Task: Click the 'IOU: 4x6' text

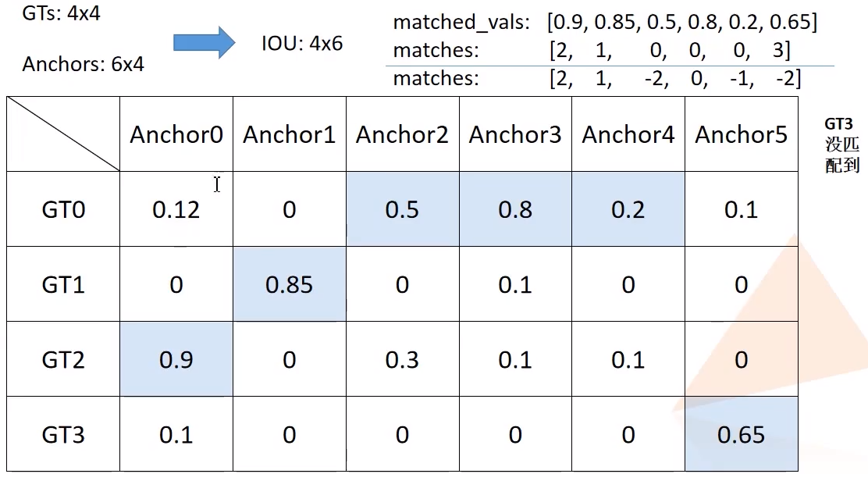Action: [302, 43]
